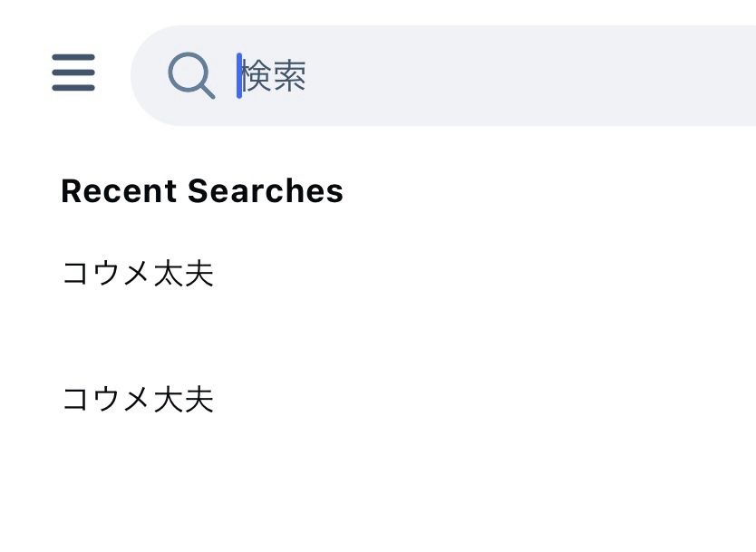756x552 pixels.
Task: Re-run the コウメ太夫 search from history
Action: pos(138,273)
